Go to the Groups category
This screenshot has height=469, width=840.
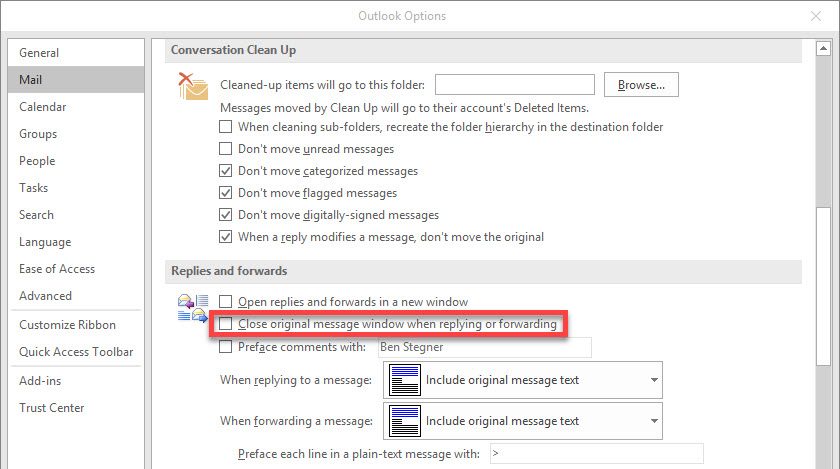[x=76, y=133]
